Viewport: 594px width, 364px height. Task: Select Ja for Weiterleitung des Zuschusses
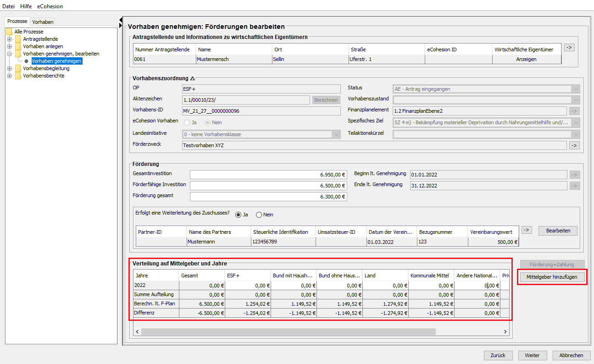[238, 215]
